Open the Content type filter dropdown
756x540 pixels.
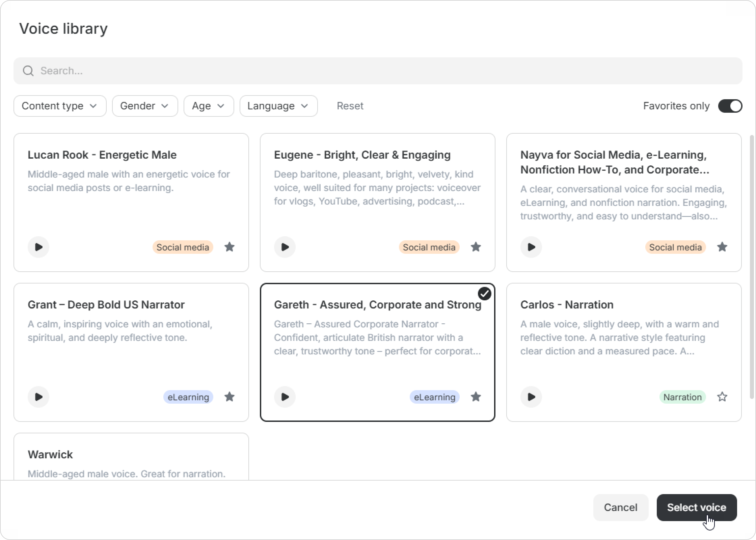click(60, 106)
